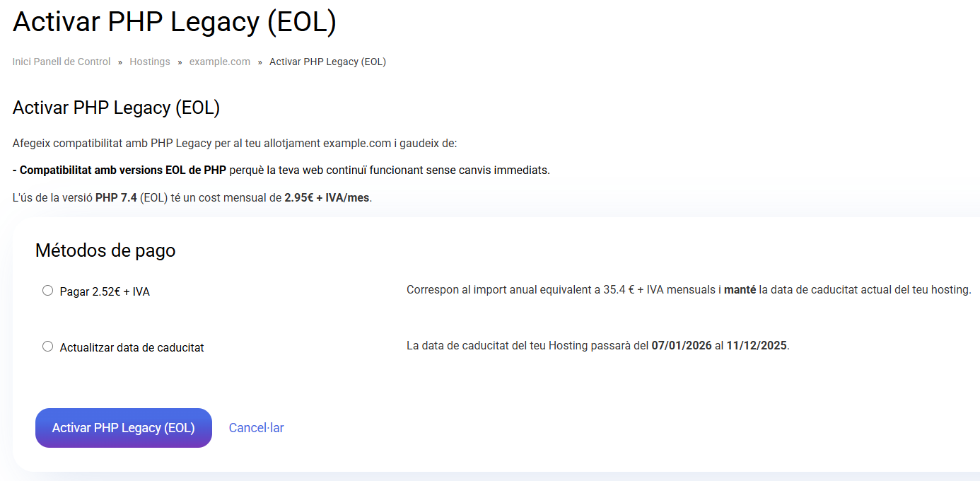The height and width of the screenshot is (481, 980).
Task: Select the "Pagar 2.52€ + IVA" radio button
Action: (x=47, y=291)
